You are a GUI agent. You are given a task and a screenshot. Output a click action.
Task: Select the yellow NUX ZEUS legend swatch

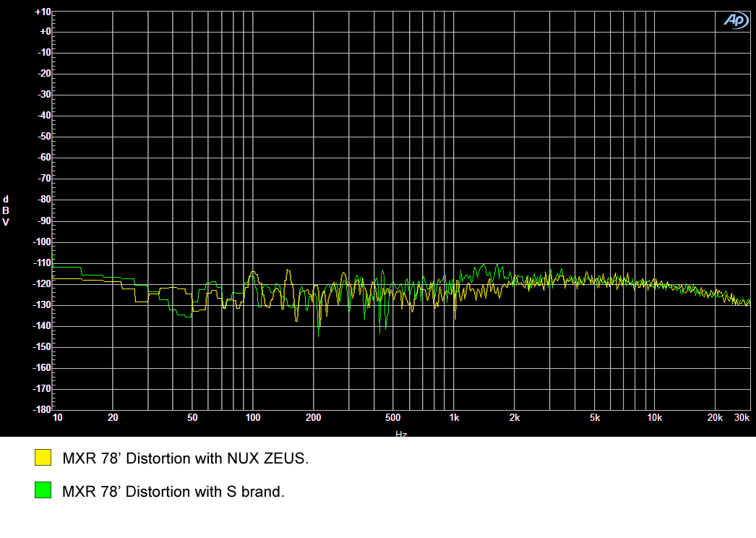pos(43,458)
